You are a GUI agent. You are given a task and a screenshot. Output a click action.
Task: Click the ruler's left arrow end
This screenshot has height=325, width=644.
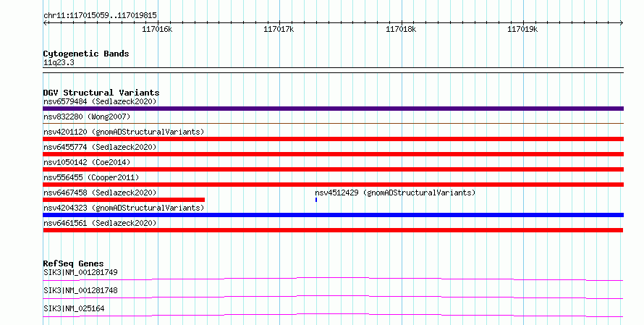(x=45, y=22)
